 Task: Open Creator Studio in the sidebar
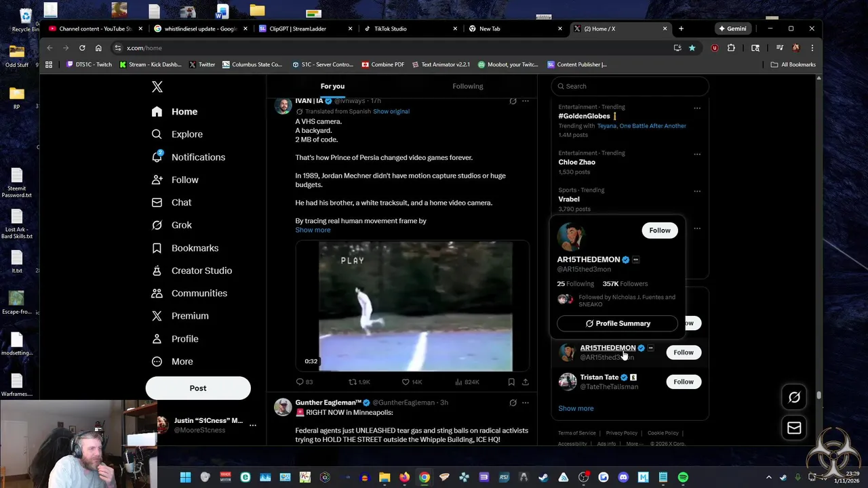pos(192,270)
